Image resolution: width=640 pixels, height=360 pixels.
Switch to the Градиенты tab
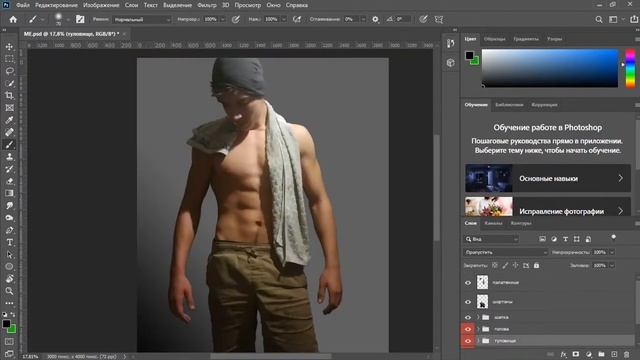(x=526, y=39)
